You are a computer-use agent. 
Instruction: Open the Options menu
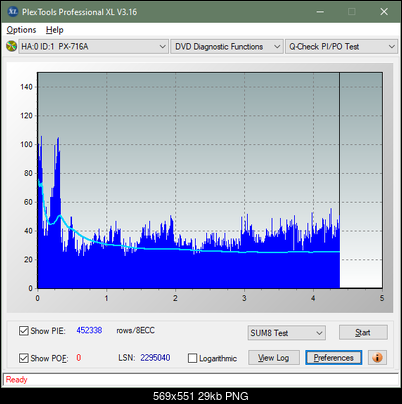[21, 30]
